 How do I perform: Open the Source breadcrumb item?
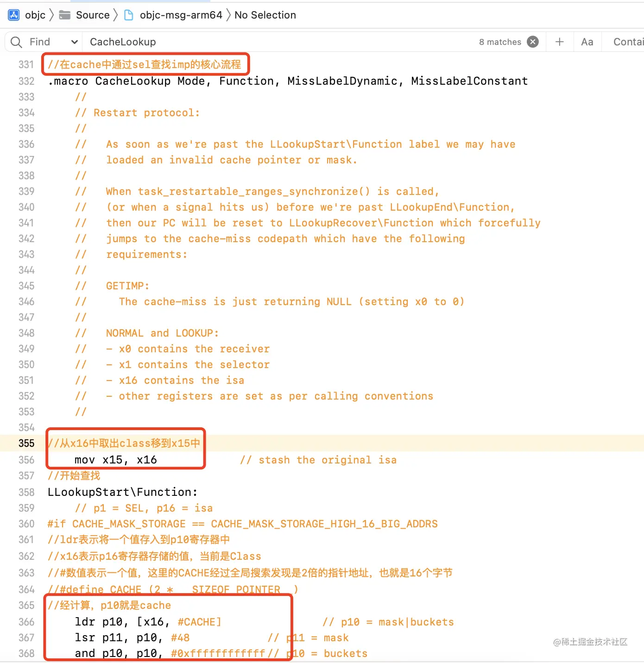click(93, 15)
